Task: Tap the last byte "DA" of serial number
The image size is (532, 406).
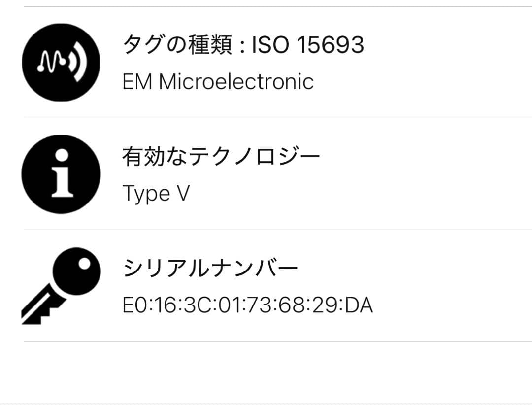Action: [x=360, y=306]
